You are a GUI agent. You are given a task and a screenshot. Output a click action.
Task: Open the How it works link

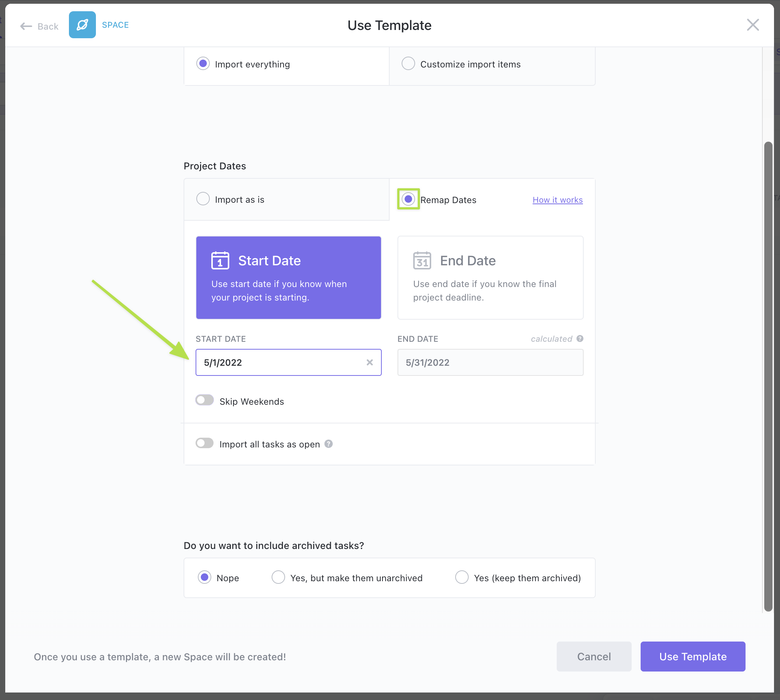pyautogui.click(x=557, y=200)
